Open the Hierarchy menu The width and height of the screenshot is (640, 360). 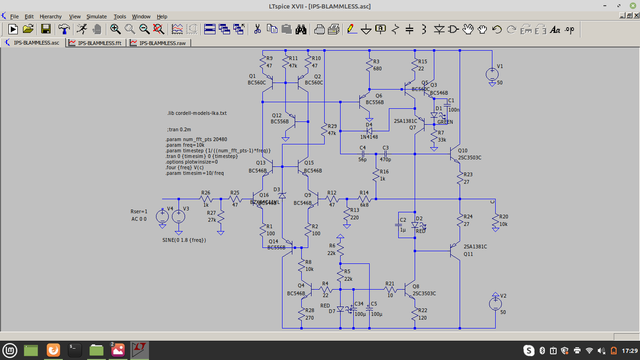point(50,16)
